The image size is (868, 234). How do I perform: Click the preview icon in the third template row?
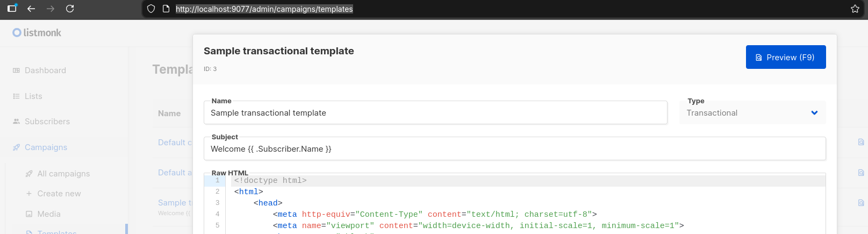(861, 203)
